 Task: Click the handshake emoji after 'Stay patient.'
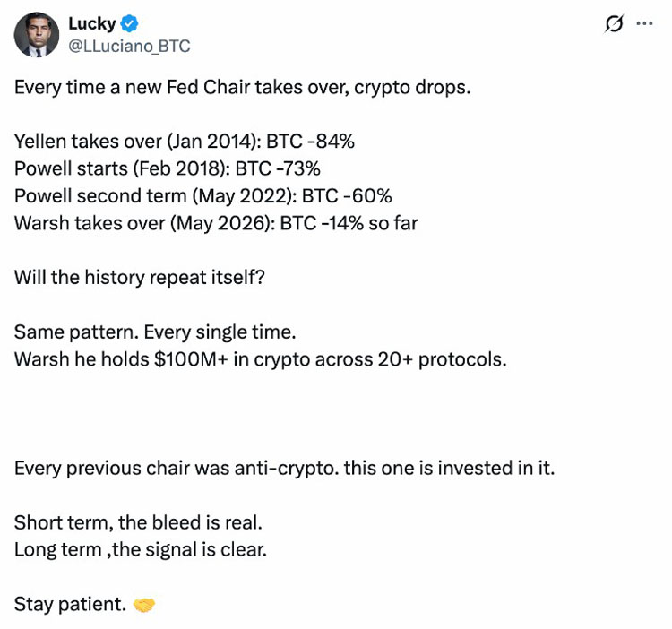pyautogui.click(x=144, y=605)
